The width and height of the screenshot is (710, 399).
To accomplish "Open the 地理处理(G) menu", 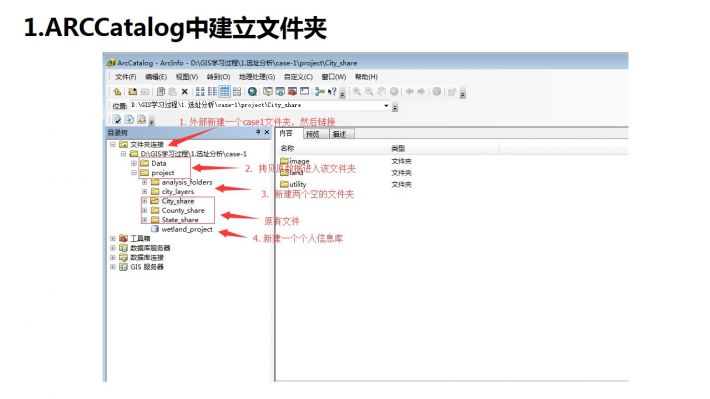I will (257, 77).
